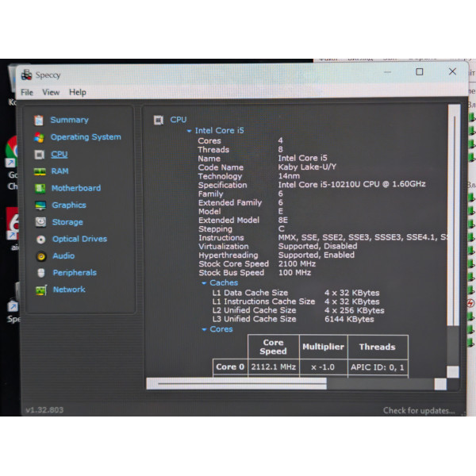Image resolution: width=476 pixels, height=476 pixels.
Task: Click Check for updates link
Action: (419, 410)
